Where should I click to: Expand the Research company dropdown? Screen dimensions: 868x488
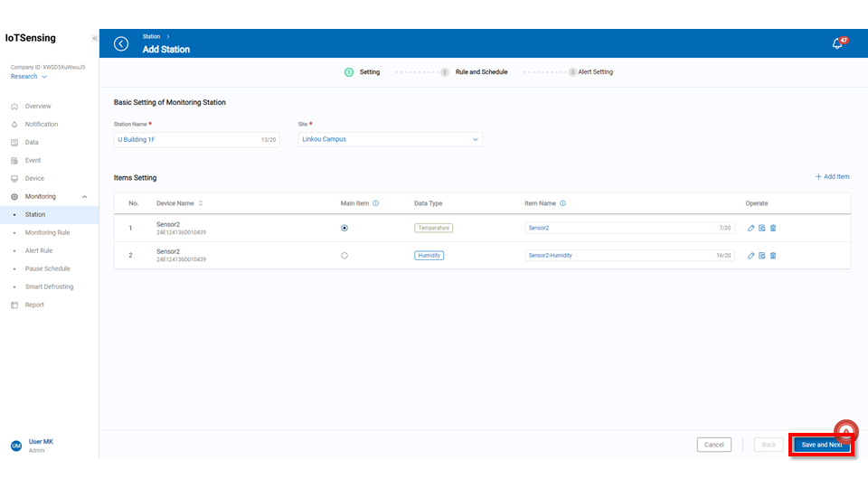tap(29, 77)
